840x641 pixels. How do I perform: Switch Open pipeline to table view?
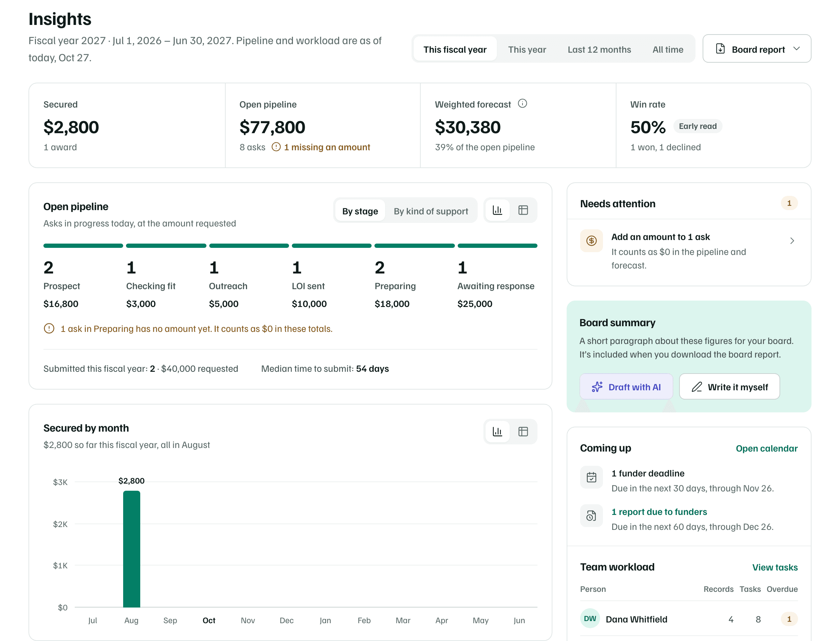click(x=523, y=210)
